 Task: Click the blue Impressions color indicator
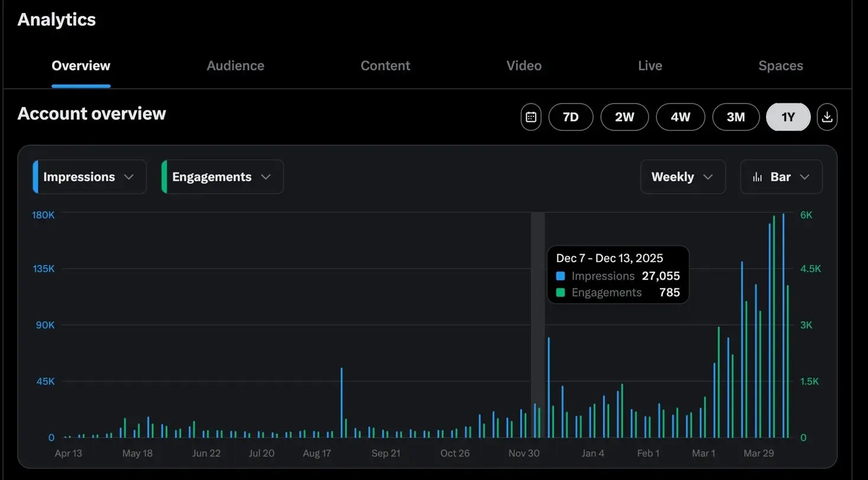pyautogui.click(x=35, y=176)
